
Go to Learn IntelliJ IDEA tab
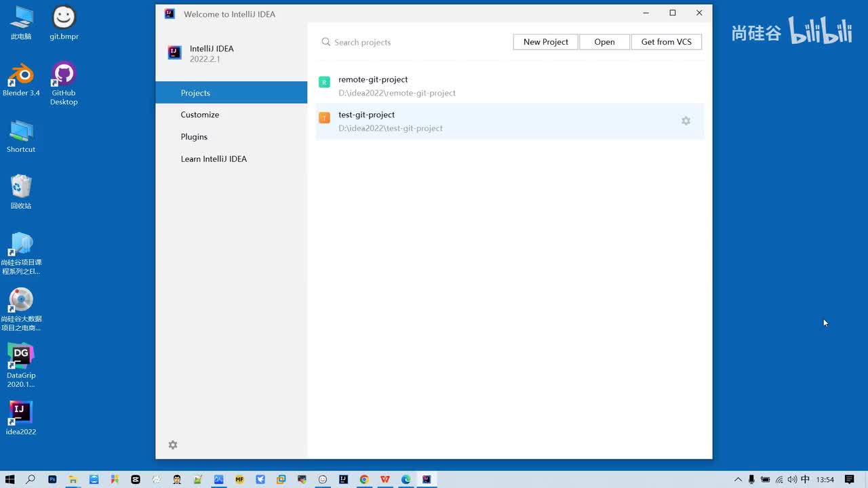tap(231, 159)
